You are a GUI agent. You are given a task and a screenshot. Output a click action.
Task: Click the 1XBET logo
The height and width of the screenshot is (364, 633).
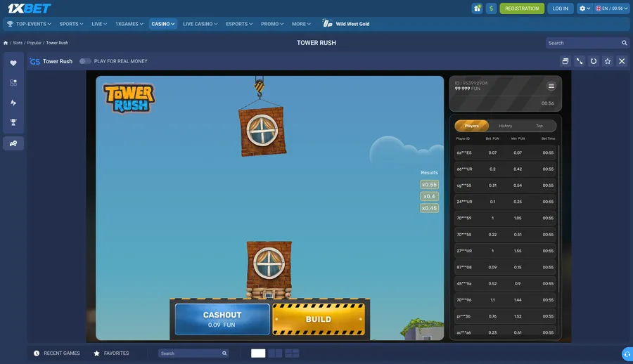coord(29,8)
